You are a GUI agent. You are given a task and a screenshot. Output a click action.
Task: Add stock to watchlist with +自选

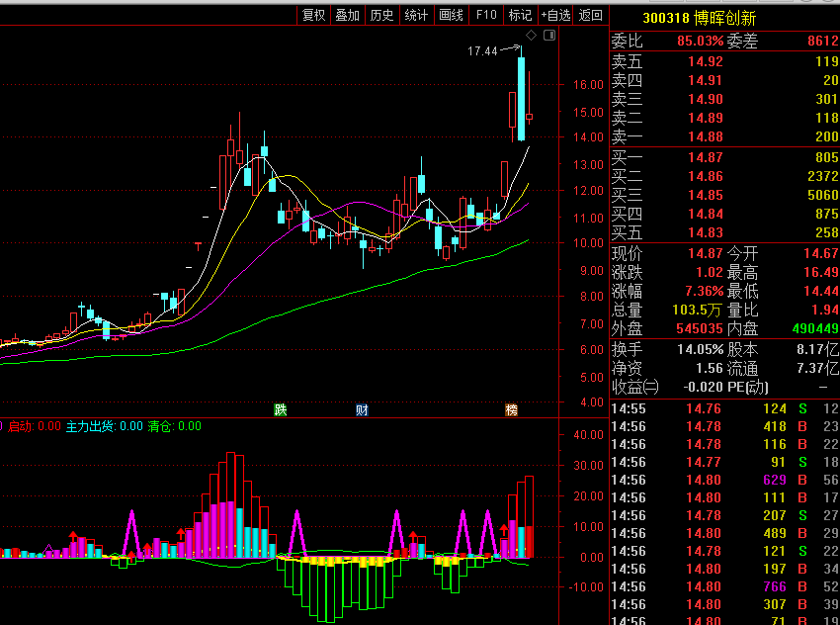[555, 15]
